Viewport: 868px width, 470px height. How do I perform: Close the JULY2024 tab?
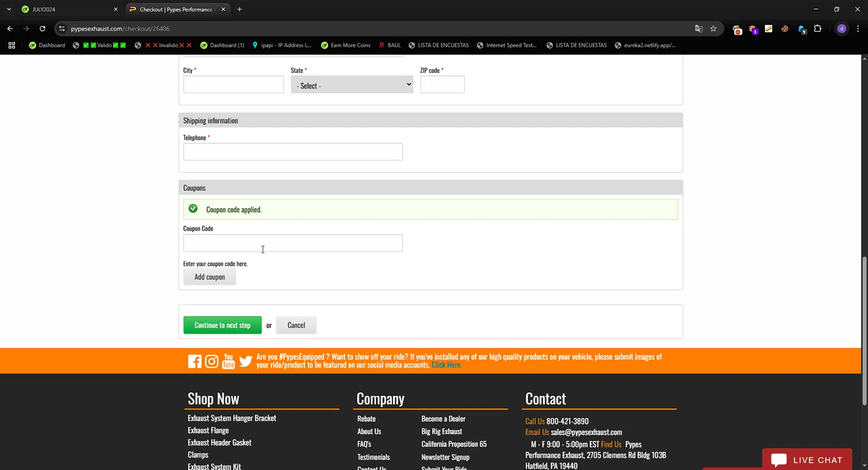pyautogui.click(x=115, y=9)
